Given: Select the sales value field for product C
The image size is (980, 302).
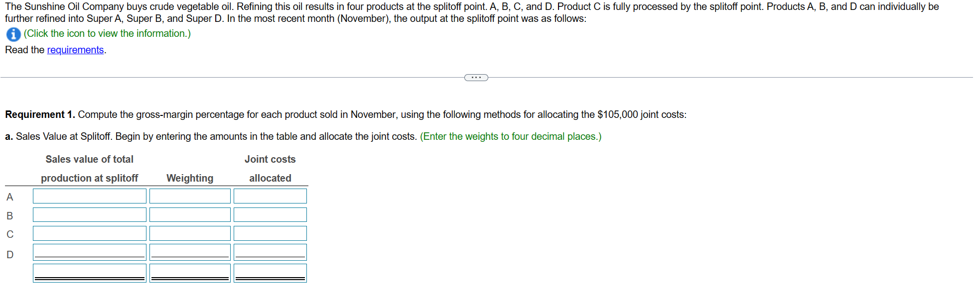Looking at the screenshot, I should pos(89,233).
